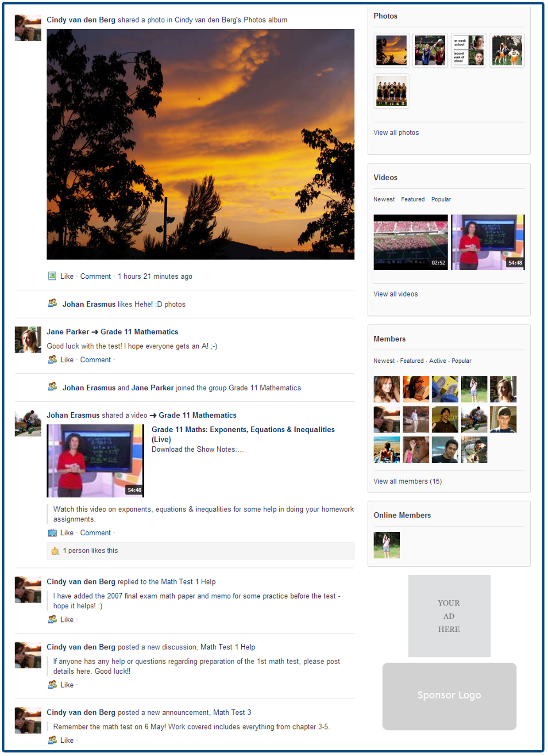548x756 pixels.
Task: Click the Sponsor Logo banner
Action: pos(449,696)
